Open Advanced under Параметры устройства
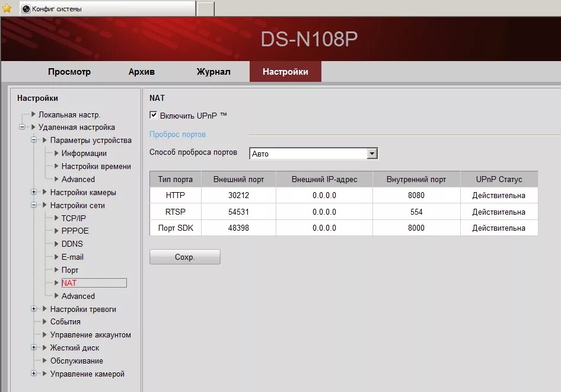 (78, 179)
